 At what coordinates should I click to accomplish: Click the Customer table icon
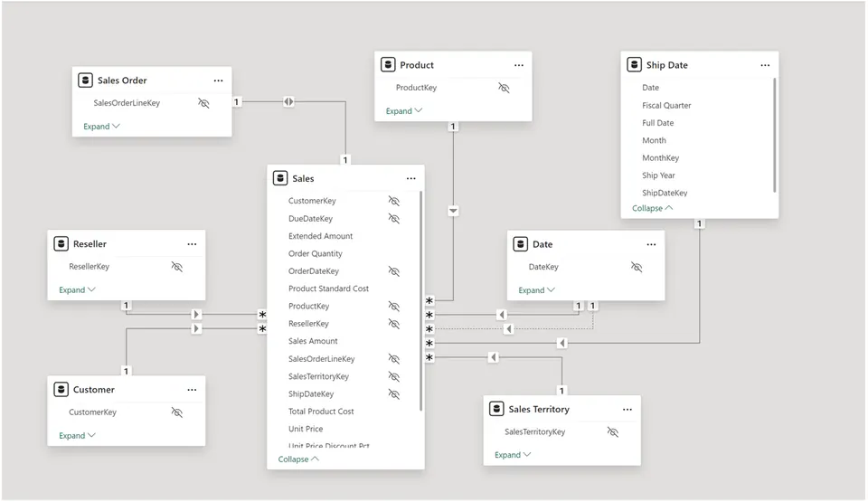pyautogui.click(x=61, y=390)
